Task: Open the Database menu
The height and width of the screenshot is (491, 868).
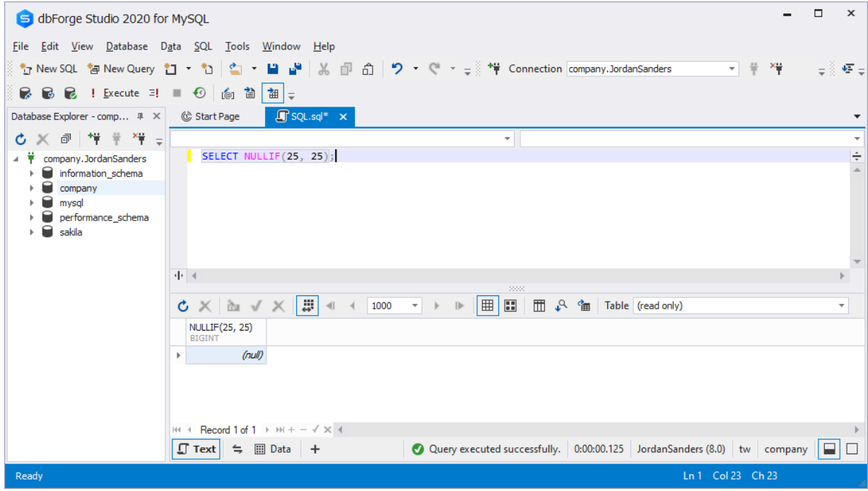Action: click(127, 46)
